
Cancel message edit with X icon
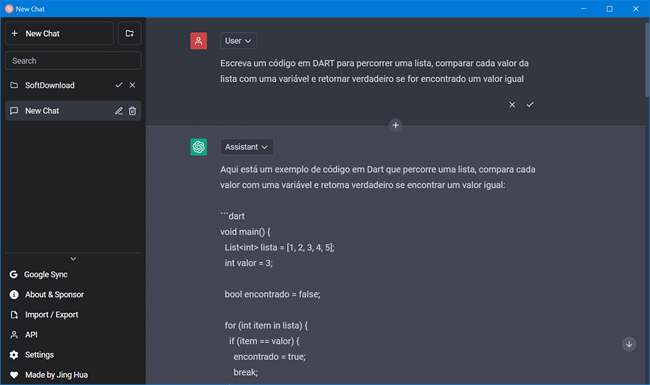pos(512,104)
